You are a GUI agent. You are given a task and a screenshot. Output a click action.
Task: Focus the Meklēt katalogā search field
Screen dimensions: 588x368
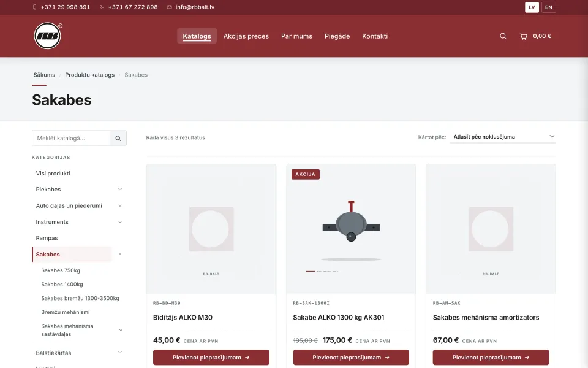71,138
